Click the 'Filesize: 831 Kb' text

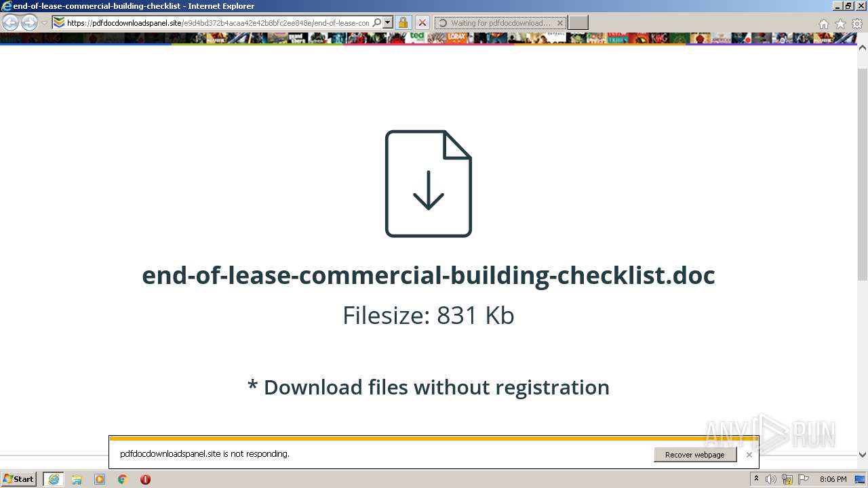[x=429, y=315]
